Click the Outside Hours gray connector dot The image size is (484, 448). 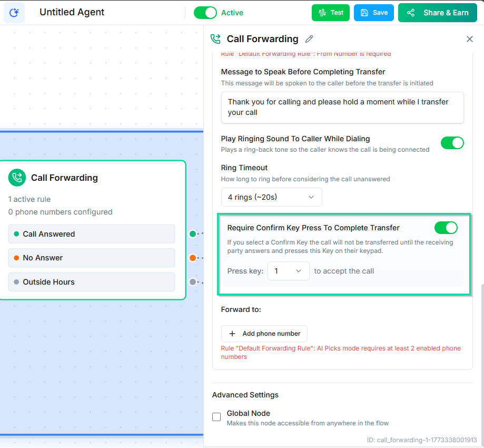pos(193,282)
